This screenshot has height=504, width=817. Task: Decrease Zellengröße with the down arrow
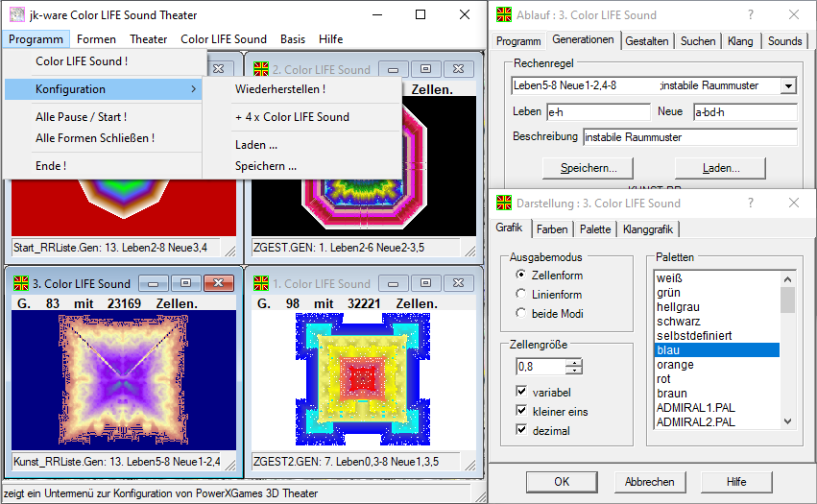(x=574, y=370)
